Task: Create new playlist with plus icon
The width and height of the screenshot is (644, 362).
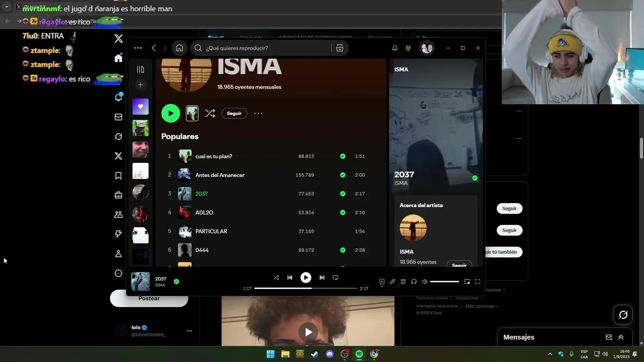Action: click(140, 84)
